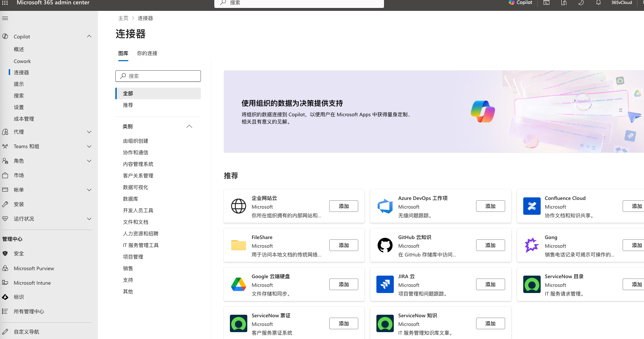644x339 pixels.
Task: Click the Gong connector logo
Action: (532, 245)
